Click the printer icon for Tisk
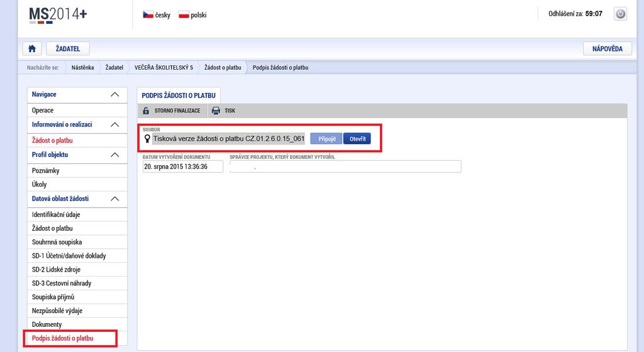644x352 pixels. click(x=216, y=111)
